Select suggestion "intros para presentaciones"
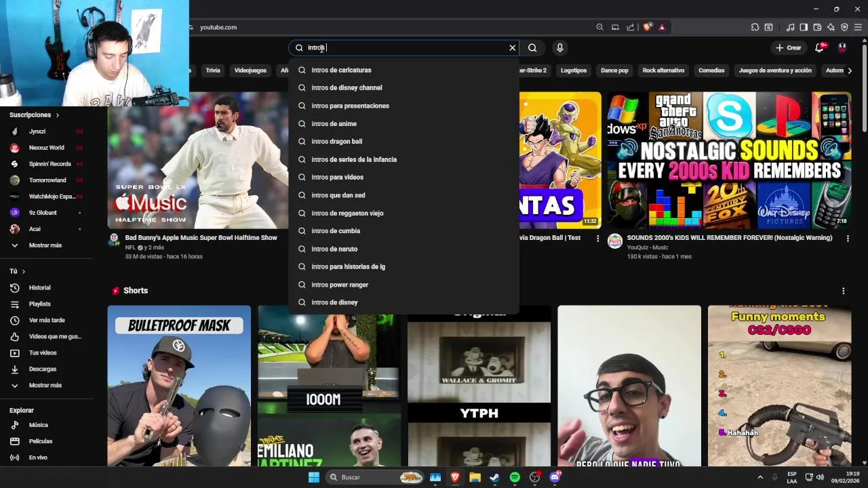Image resolution: width=868 pixels, height=488 pixels. 404,106
